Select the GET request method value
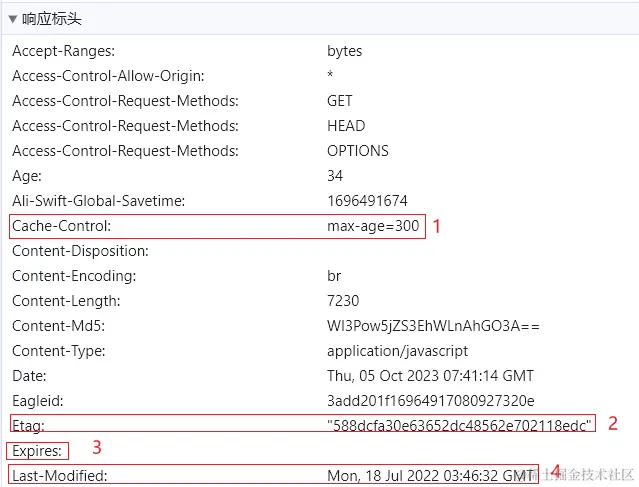Screen dimensions: 639x487 click(339, 101)
